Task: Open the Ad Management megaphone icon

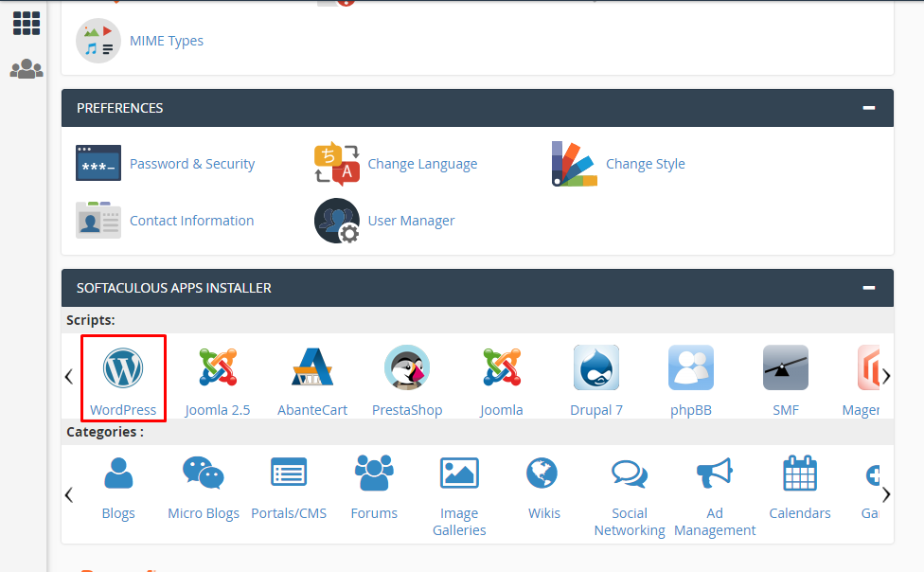Action: pos(714,473)
